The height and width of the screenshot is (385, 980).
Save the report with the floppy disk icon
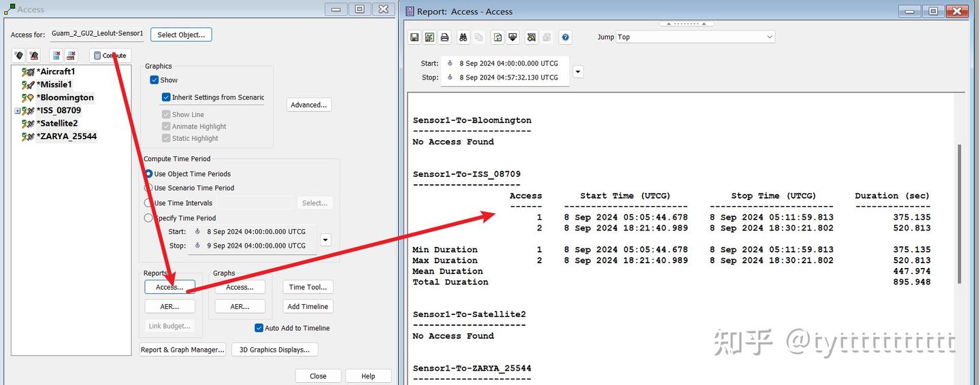(x=414, y=37)
